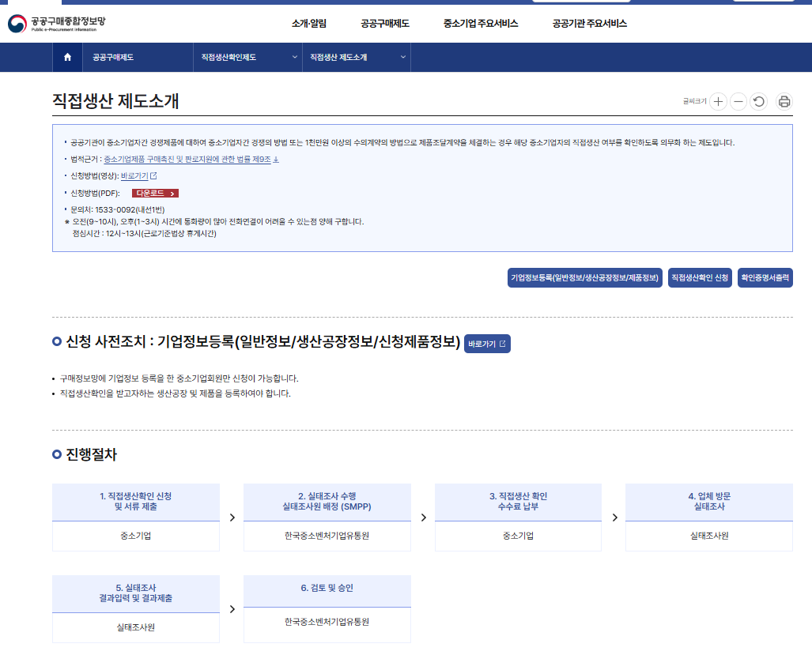The image size is (812, 655).
Task: Decrease font size with minus icon
Action: (738, 101)
